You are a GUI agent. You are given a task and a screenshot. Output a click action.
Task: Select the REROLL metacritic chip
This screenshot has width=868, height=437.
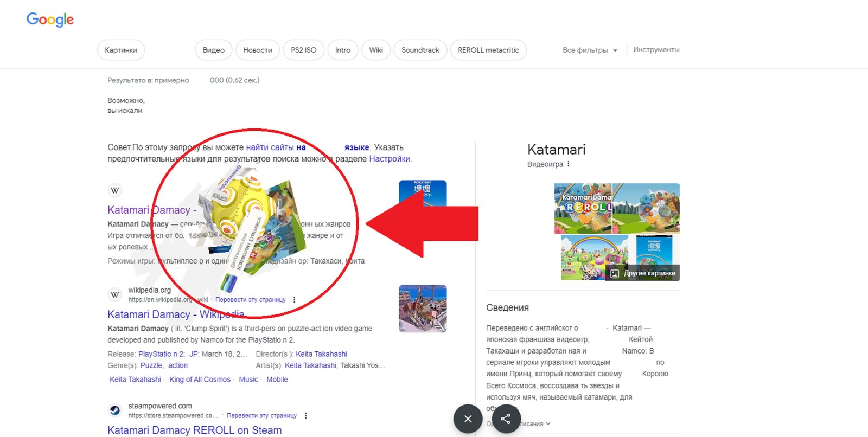point(488,50)
